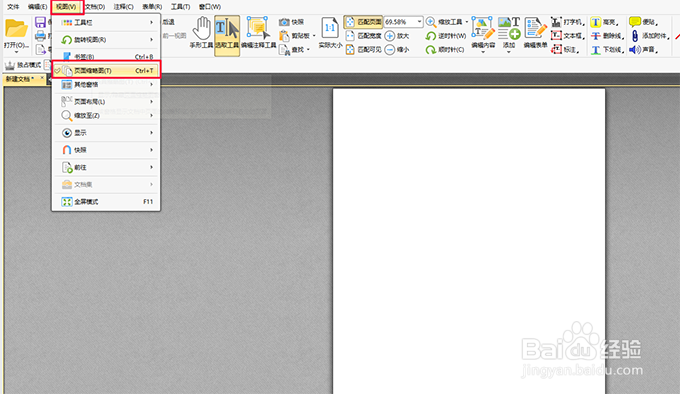Viewport: 680px width, 394px height.
Task: Choose Bookmarks (书签) Ctrl+B in View menu
Action: [106, 56]
